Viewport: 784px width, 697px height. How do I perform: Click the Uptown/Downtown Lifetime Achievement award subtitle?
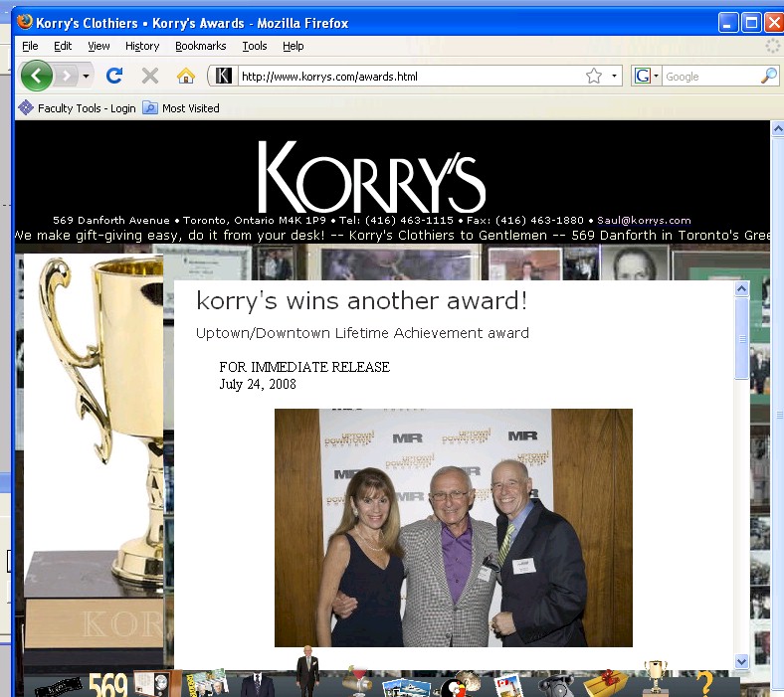[362, 333]
